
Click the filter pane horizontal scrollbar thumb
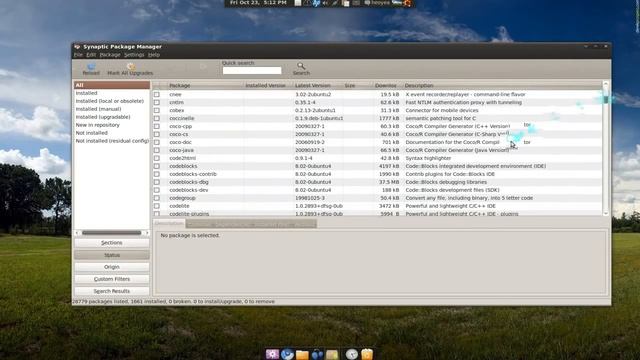point(111,233)
